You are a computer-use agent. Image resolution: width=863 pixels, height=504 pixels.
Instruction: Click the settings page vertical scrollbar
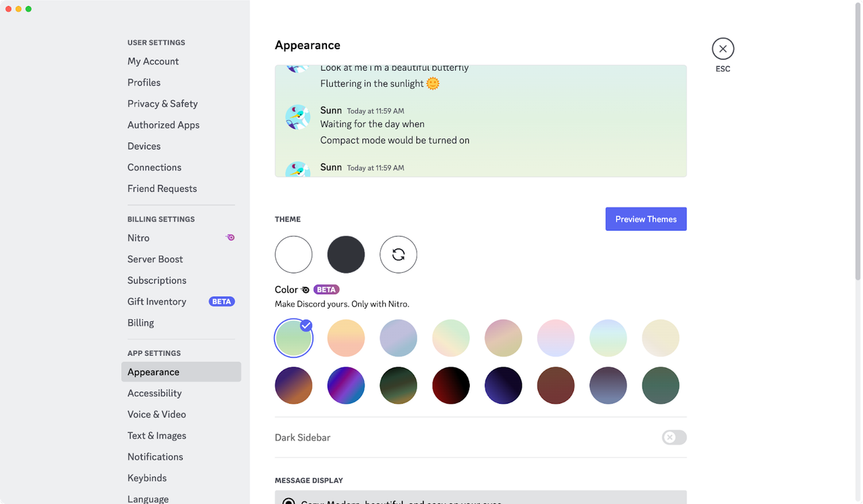[858, 141]
